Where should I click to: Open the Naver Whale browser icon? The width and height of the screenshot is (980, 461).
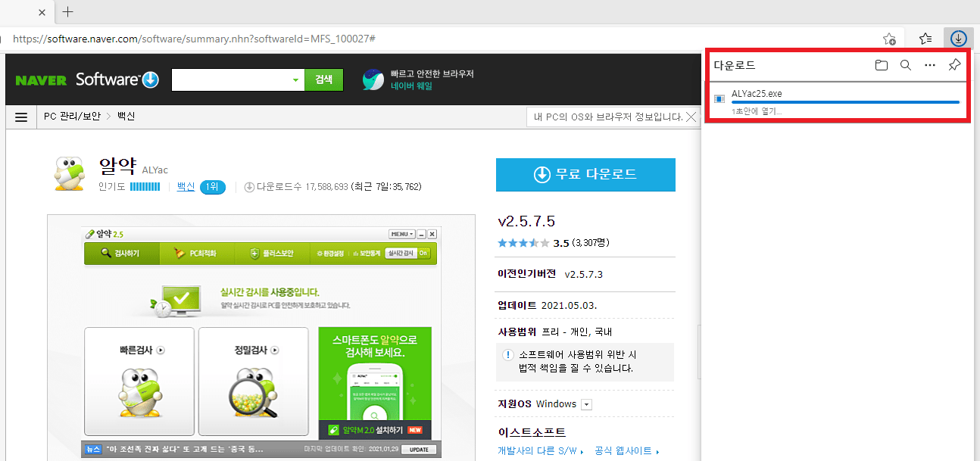[x=373, y=79]
